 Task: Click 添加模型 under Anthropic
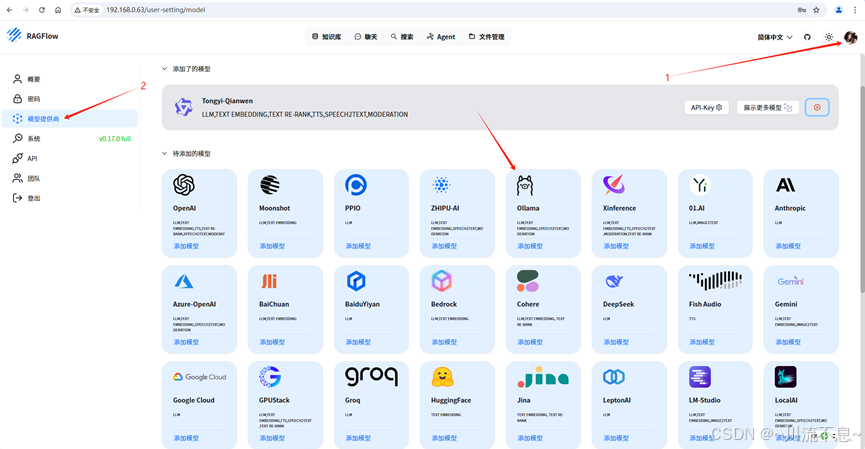pos(788,246)
